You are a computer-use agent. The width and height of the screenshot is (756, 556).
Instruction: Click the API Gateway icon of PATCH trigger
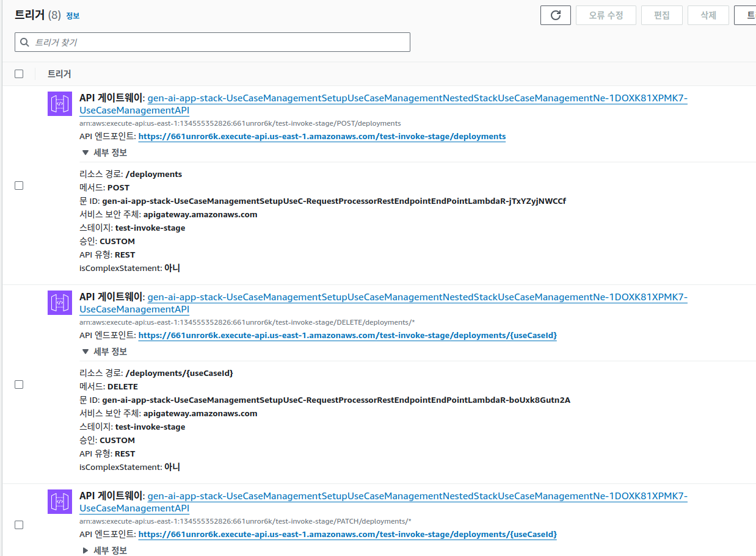(x=60, y=502)
